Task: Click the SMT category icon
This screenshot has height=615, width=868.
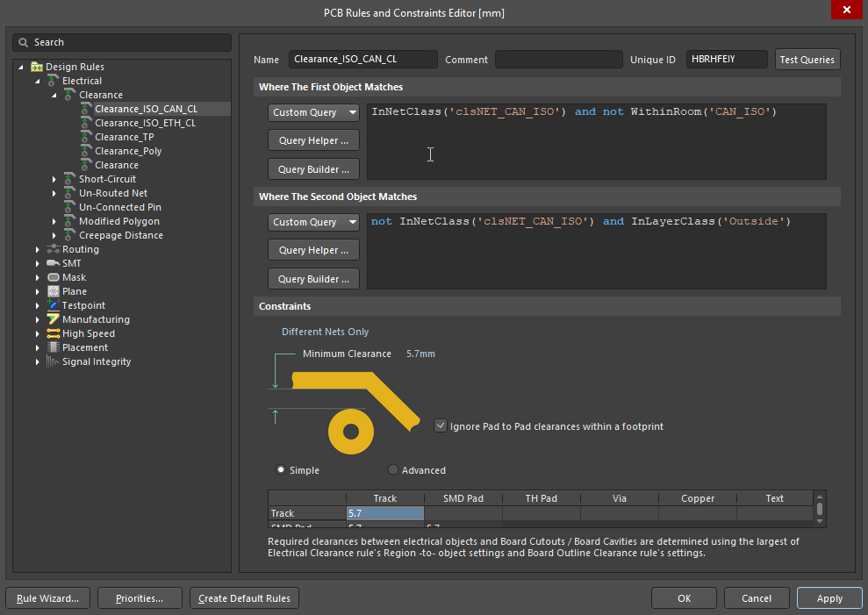Action: [53, 263]
